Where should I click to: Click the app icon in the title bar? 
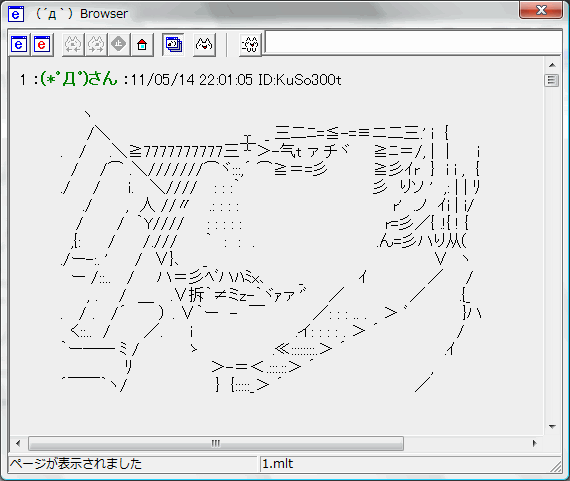tap(16, 14)
